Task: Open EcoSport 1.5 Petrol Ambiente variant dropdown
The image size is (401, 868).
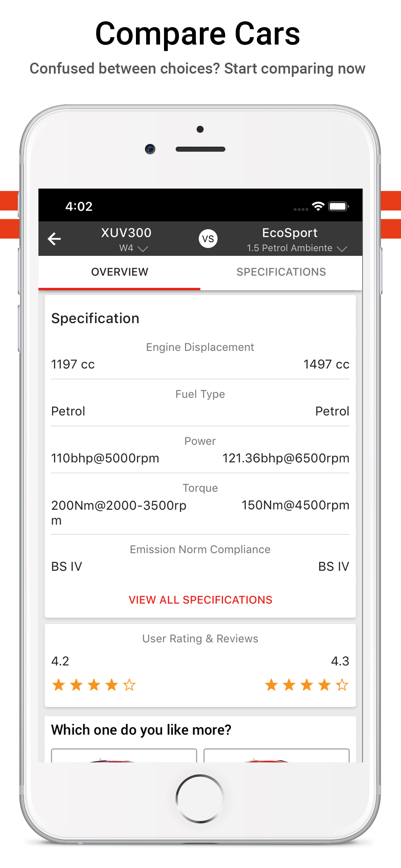Action: coord(297,248)
